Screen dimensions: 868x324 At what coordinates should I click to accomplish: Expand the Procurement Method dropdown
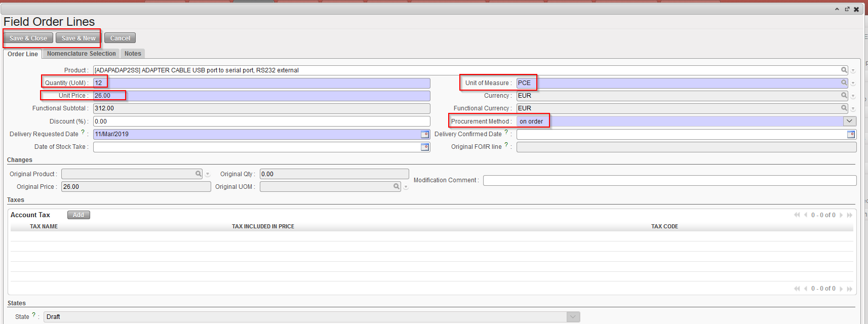coord(849,121)
